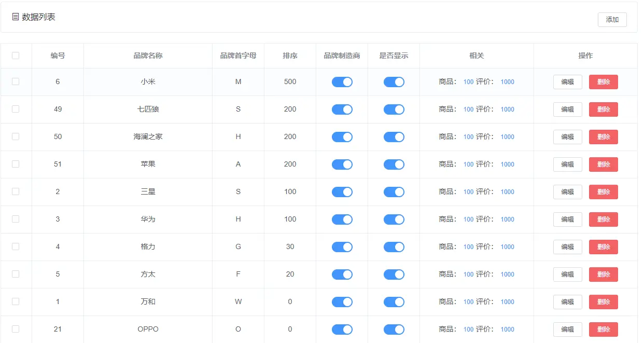
Task: Delete the 海澜之家 row
Action: pos(604,137)
